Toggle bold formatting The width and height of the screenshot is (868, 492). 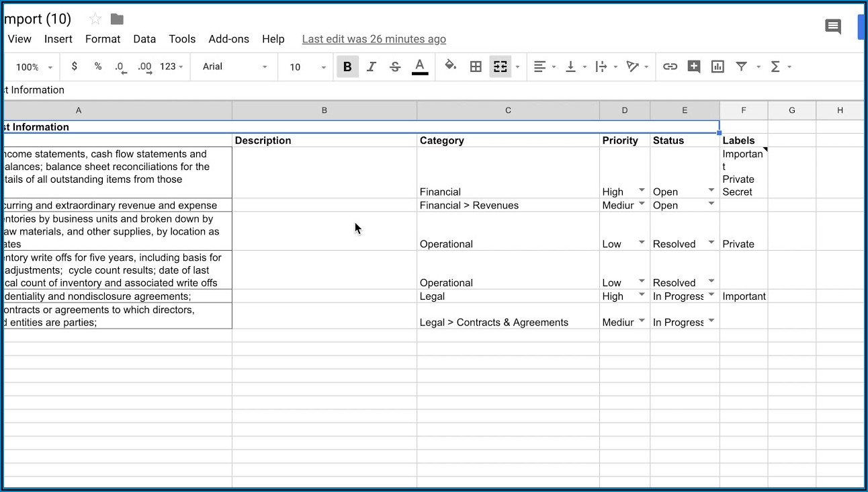coord(347,67)
